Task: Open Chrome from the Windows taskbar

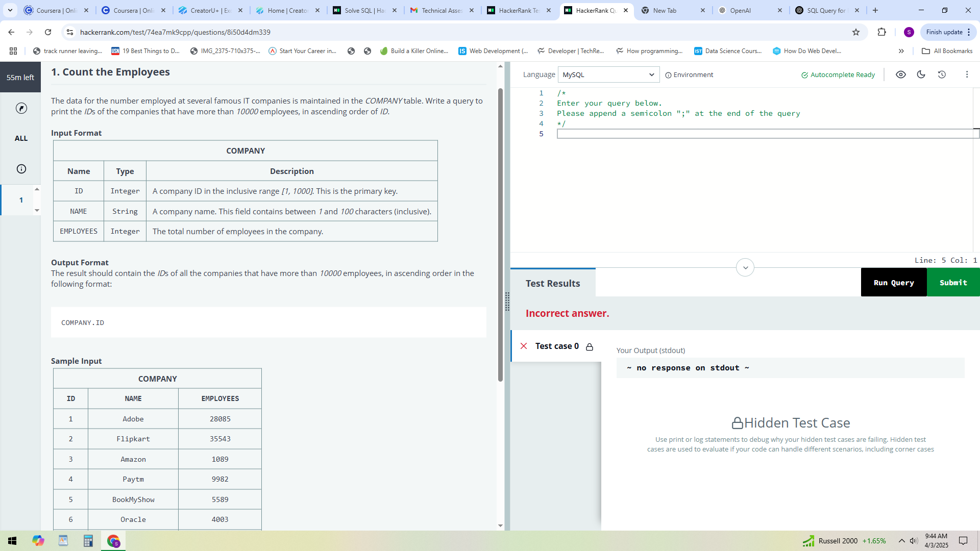Action: click(113, 540)
